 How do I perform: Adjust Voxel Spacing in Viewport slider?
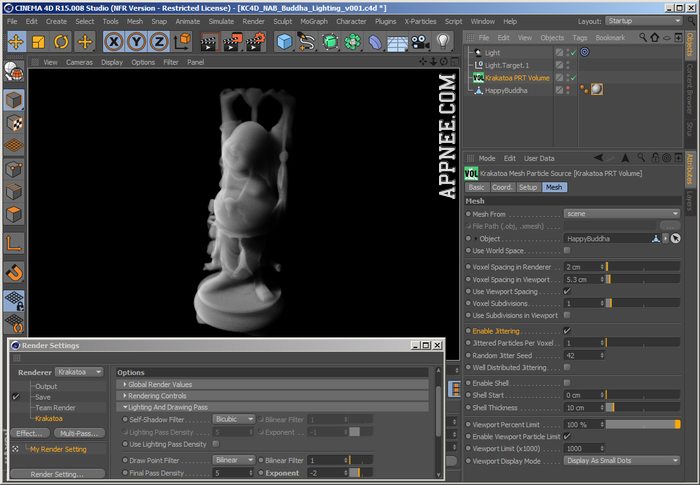pyautogui.click(x=643, y=279)
